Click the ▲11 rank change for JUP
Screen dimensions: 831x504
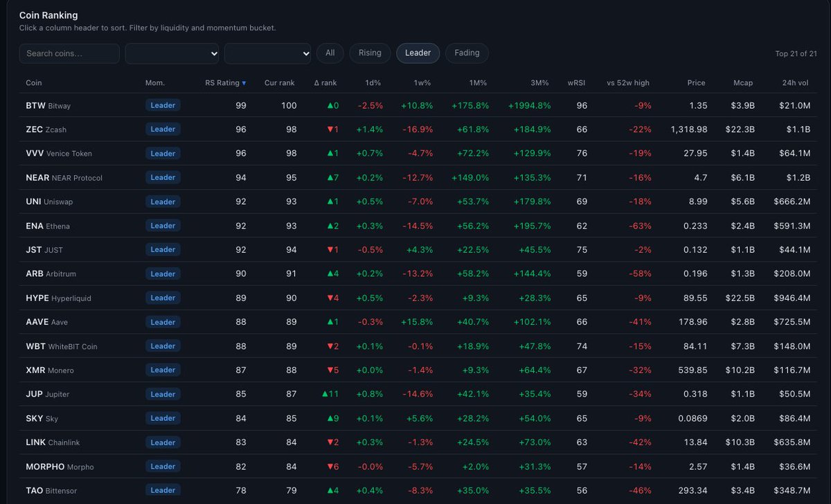330,395
